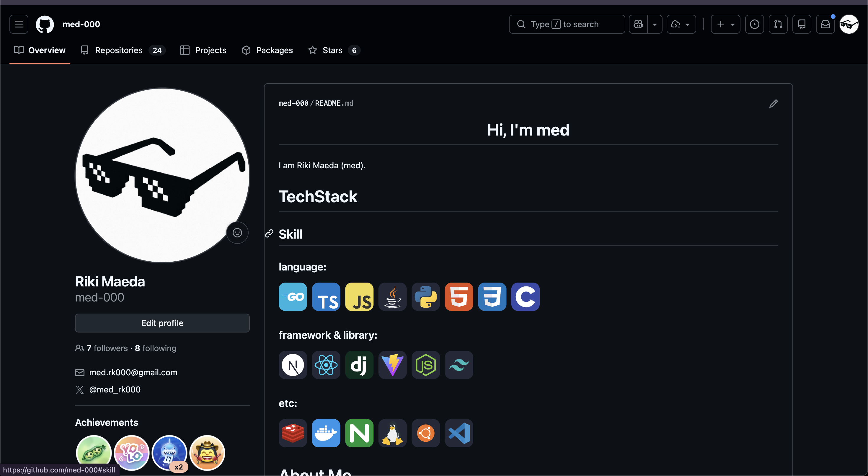Open the notifications inbox icon

click(825, 24)
